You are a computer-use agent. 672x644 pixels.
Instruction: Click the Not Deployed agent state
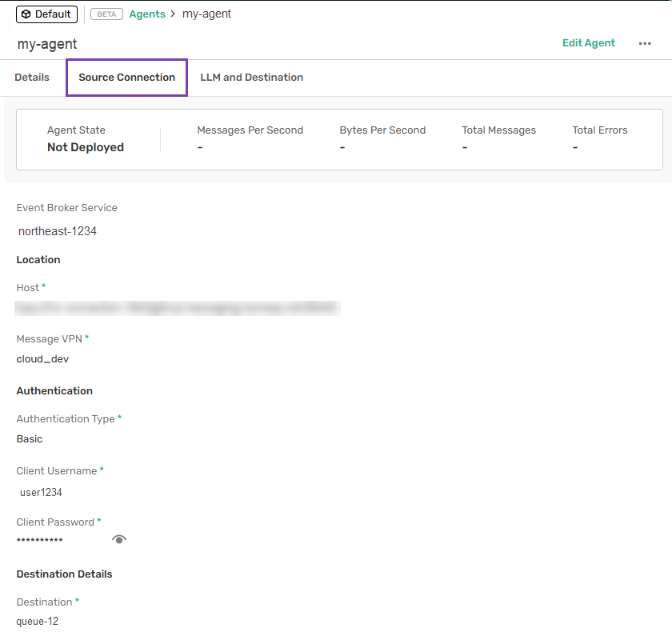[85, 147]
